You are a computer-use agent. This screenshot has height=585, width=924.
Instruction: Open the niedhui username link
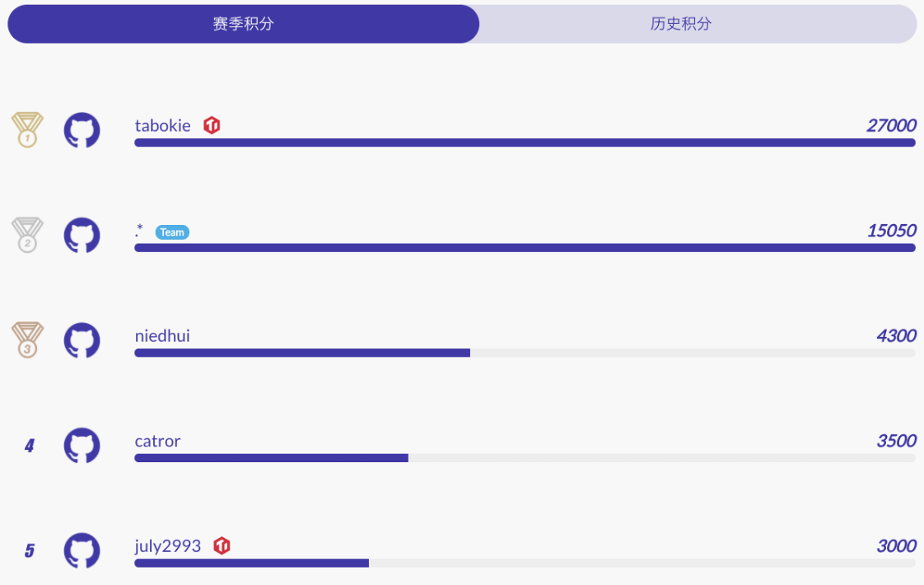(x=162, y=335)
